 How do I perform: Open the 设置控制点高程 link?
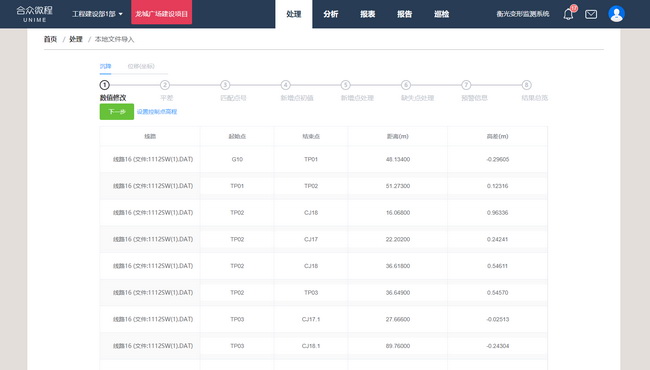click(157, 112)
